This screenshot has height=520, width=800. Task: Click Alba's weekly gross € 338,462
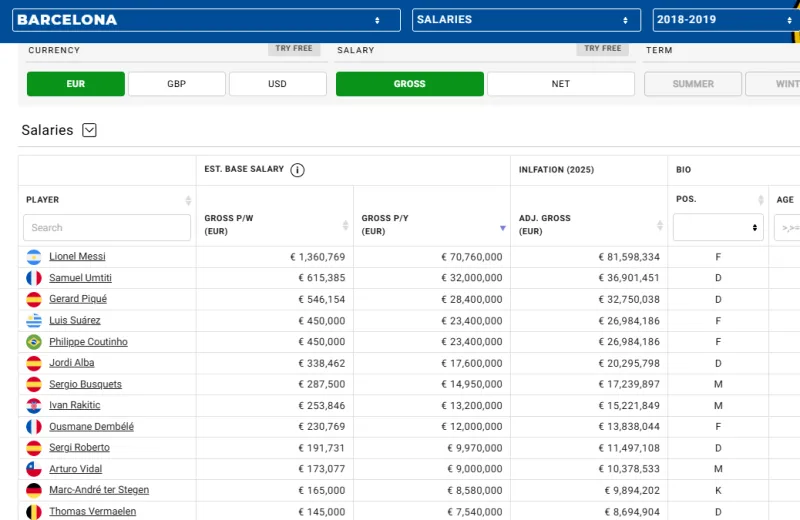322,363
